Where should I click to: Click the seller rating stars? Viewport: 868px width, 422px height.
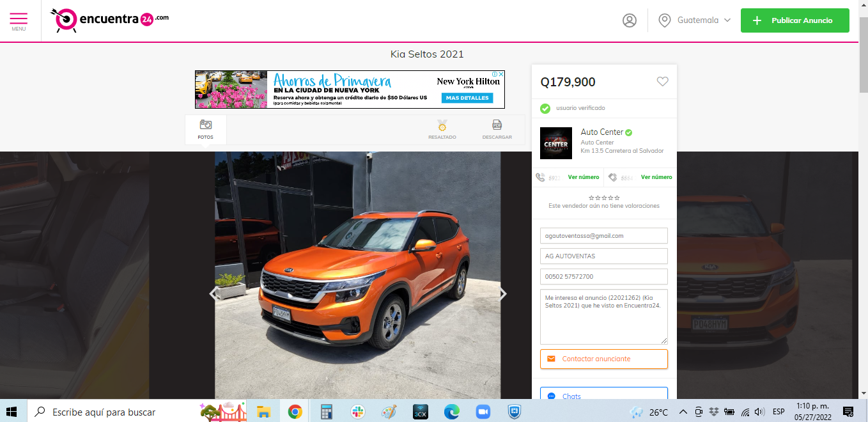pyautogui.click(x=604, y=198)
